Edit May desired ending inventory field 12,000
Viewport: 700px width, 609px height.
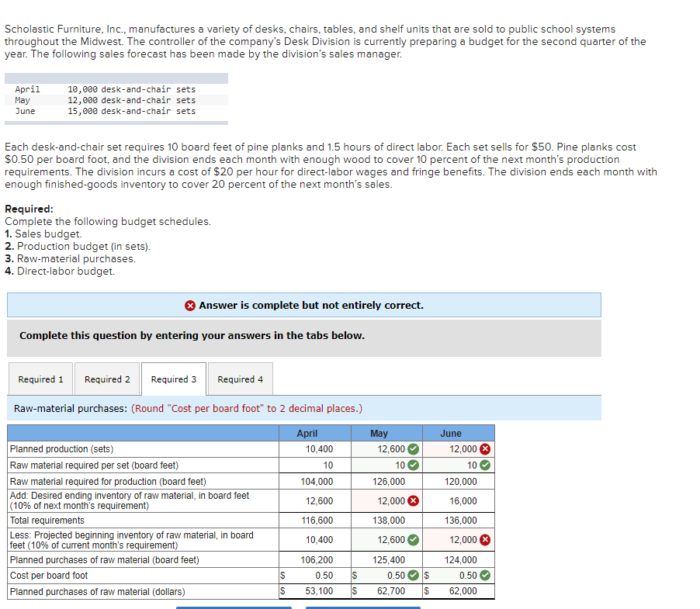click(x=386, y=501)
